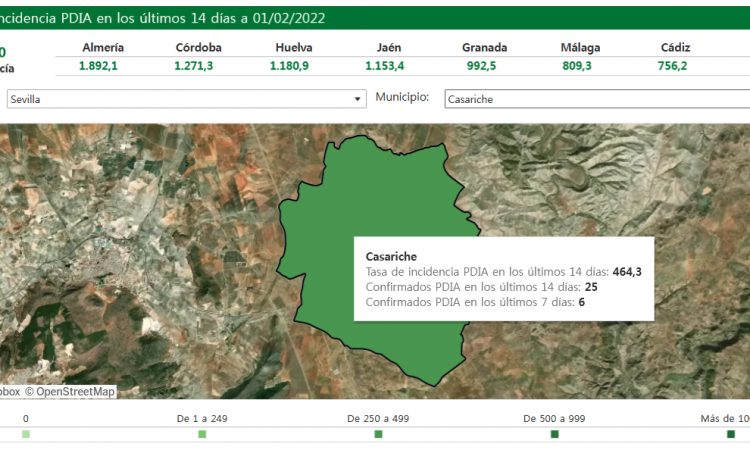Click the lightest green "0" legend swatch

point(26,434)
